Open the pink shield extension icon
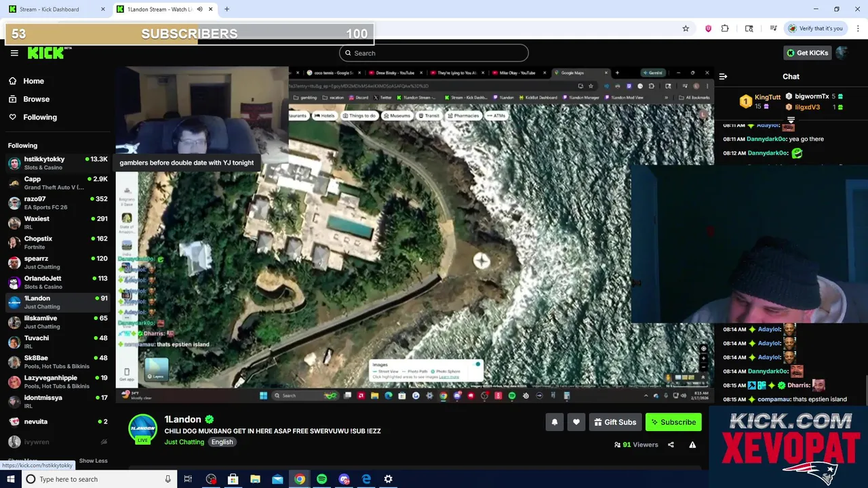This screenshot has width=868, height=488. (708, 28)
